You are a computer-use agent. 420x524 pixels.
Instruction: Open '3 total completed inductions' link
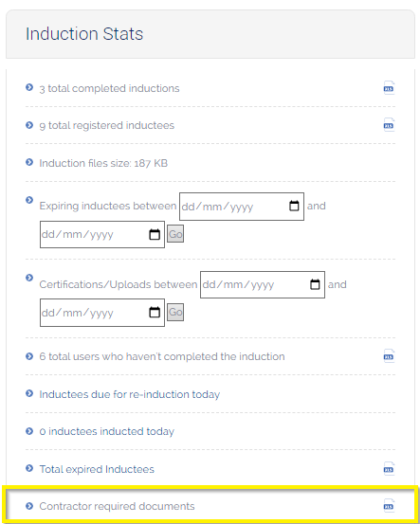click(109, 88)
